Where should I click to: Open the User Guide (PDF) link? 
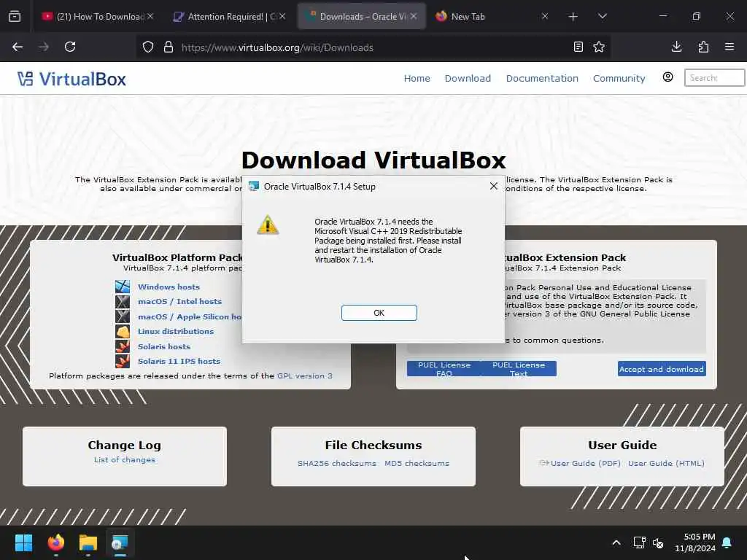(585, 463)
